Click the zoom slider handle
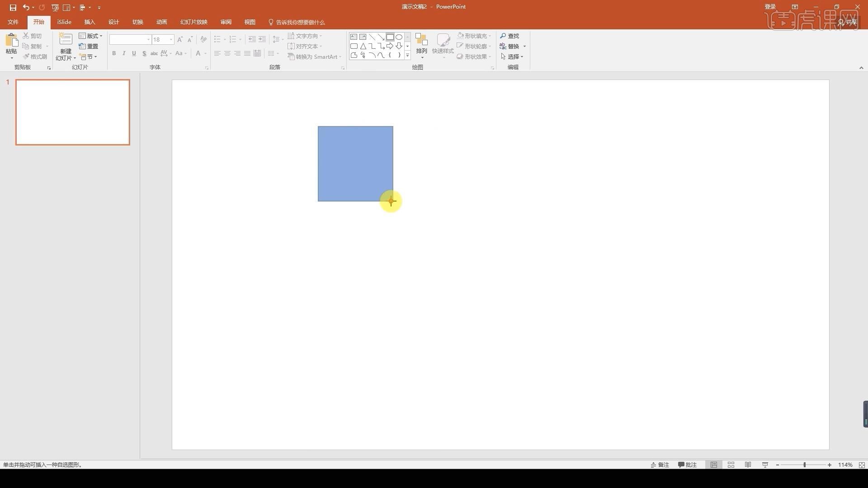 coord(804,465)
